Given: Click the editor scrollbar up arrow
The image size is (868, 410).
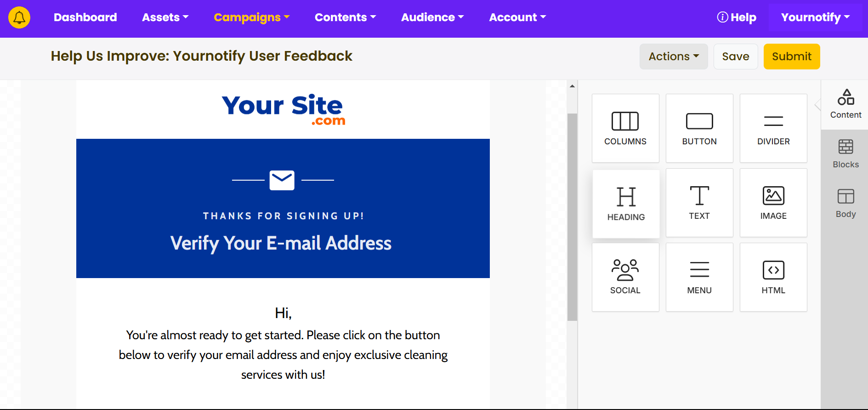Looking at the screenshot, I should pos(572,86).
